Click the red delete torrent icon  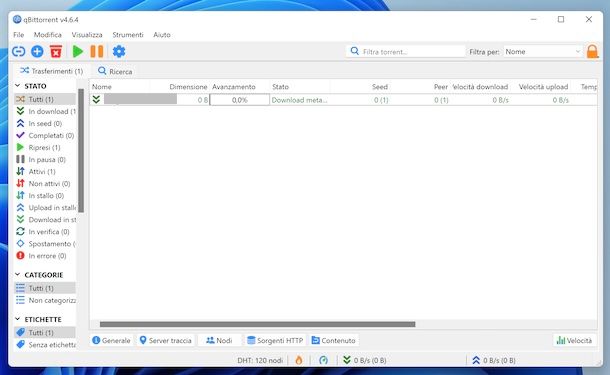coord(56,51)
